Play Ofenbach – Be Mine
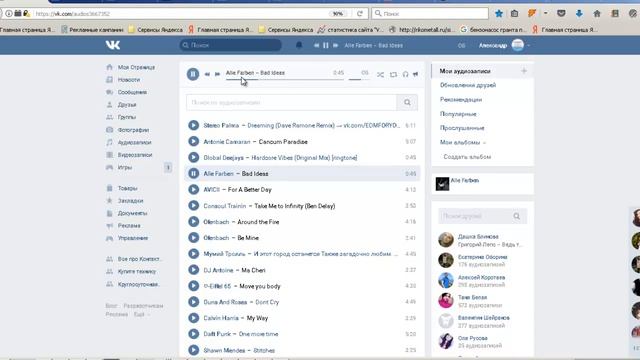Viewport: 640px width, 360px height. pyautogui.click(x=193, y=238)
